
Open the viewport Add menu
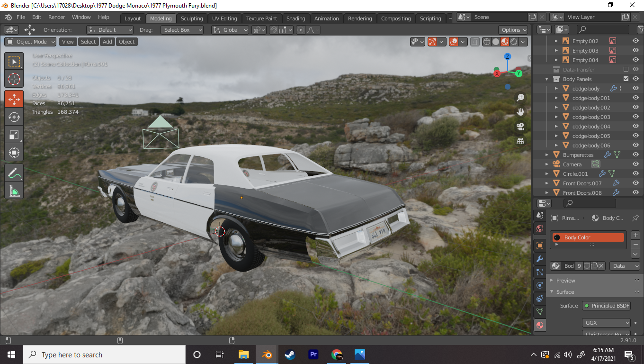107,42
